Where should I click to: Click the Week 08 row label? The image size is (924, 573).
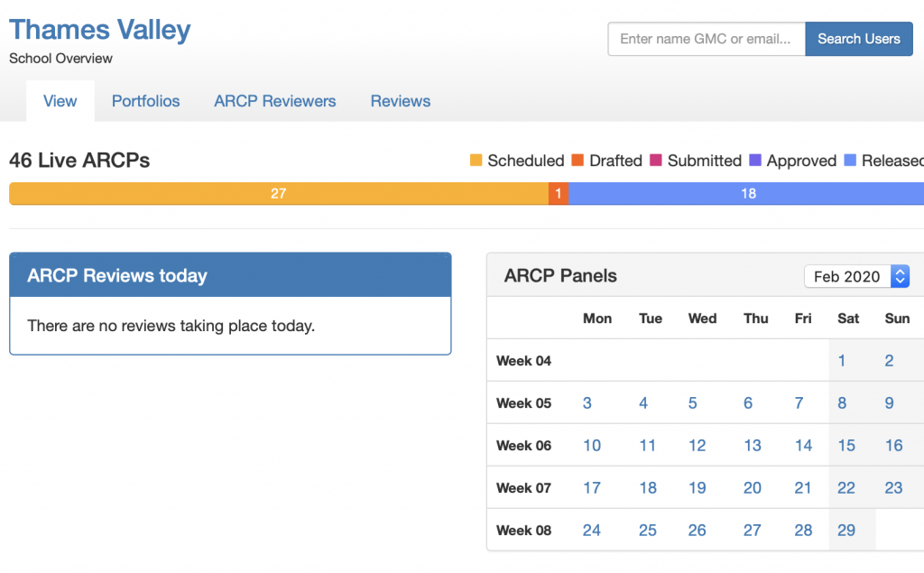click(x=524, y=530)
